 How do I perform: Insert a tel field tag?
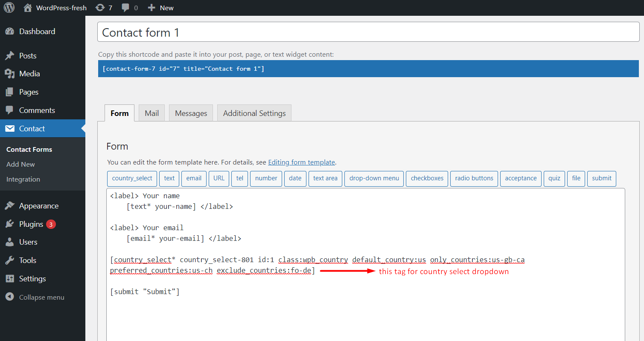pyautogui.click(x=240, y=179)
